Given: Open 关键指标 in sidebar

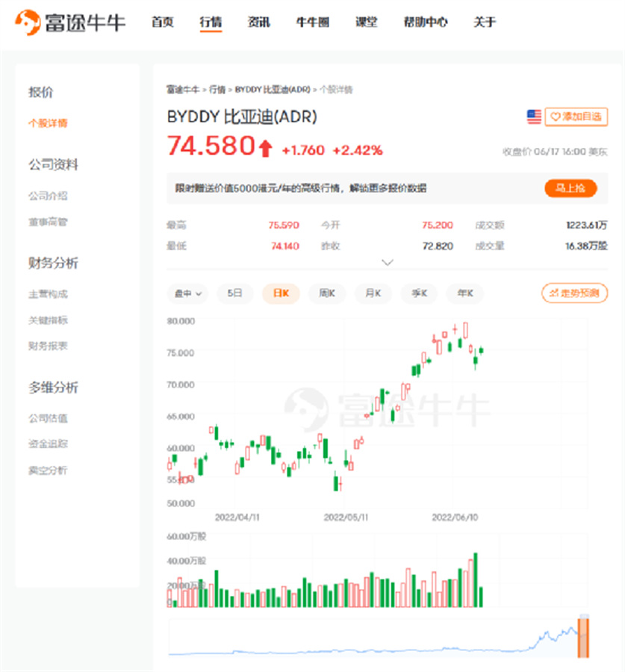Looking at the screenshot, I should tap(48, 320).
